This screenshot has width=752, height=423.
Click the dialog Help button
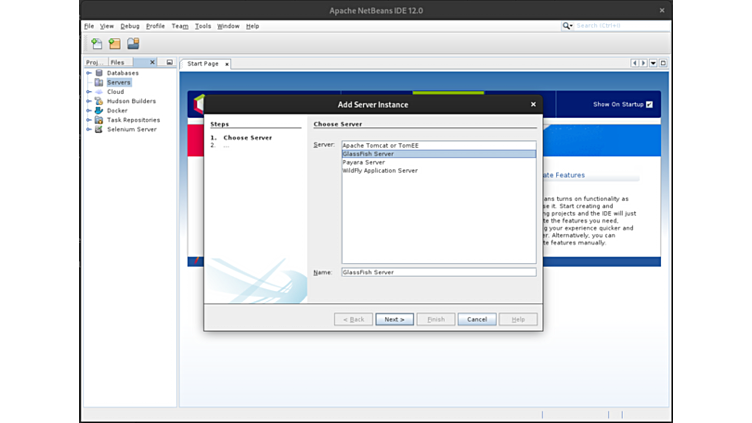(518, 319)
